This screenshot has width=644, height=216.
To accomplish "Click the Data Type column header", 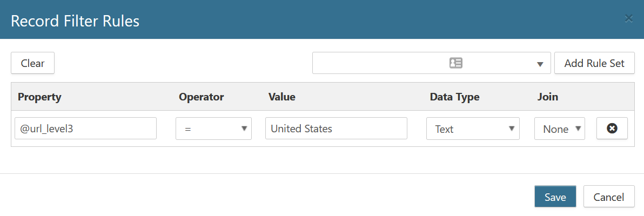I will coord(454,97).
